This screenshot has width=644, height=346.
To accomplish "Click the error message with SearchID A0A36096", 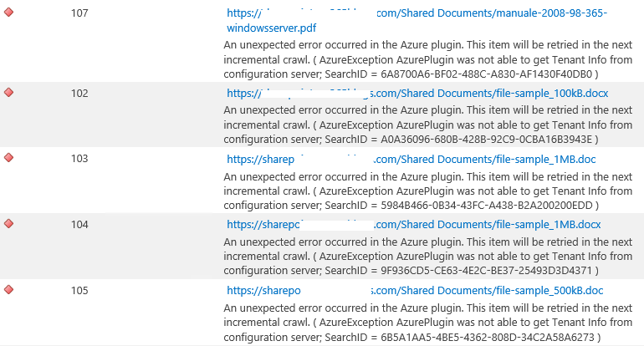I will (x=428, y=124).
